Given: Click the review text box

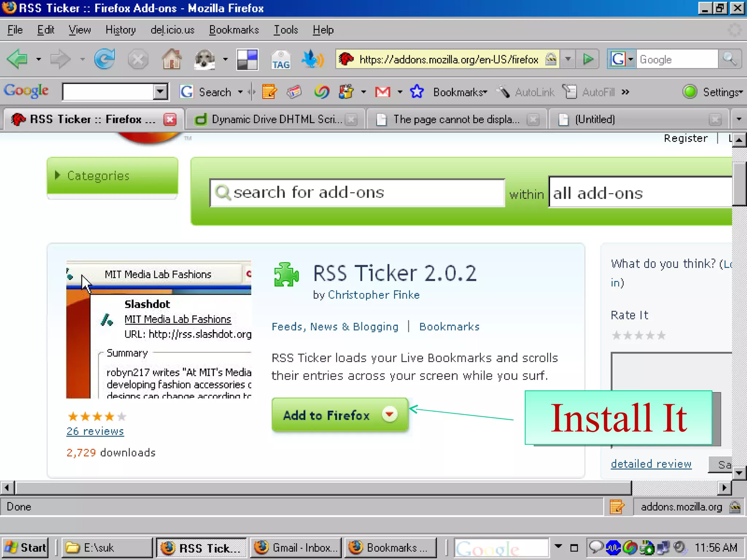Looking at the screenshot, I should [672, 372].
